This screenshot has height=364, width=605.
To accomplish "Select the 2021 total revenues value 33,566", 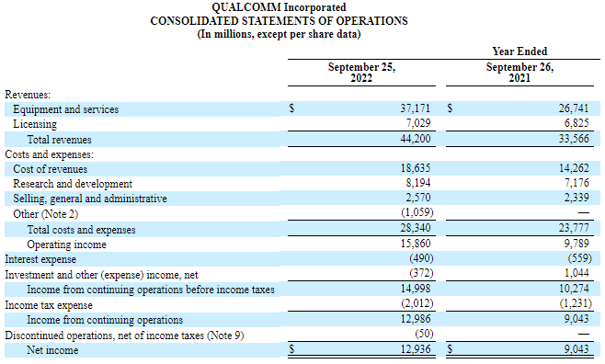I will [x=574, y=139].
